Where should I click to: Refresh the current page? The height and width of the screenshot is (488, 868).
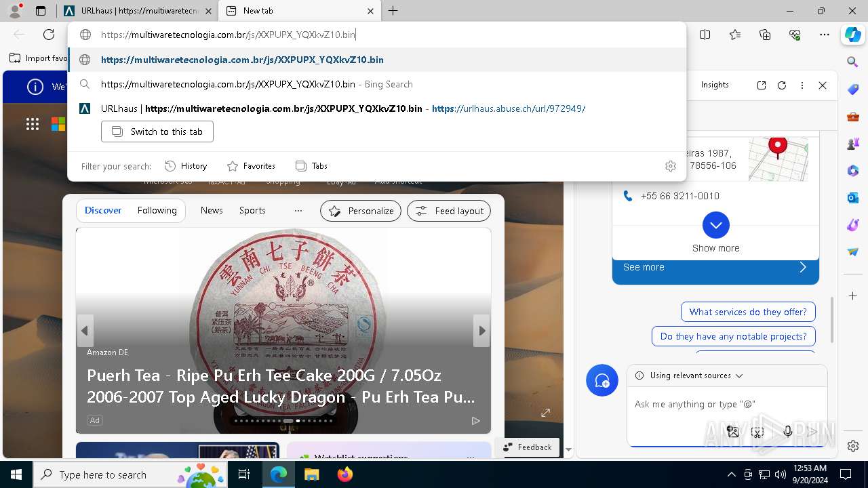(49, 35)
